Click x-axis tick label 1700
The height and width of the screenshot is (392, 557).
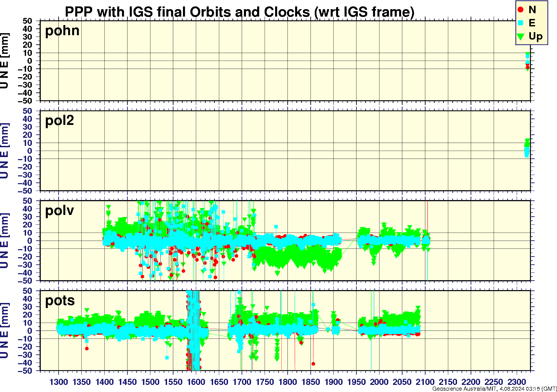[242, 382]
